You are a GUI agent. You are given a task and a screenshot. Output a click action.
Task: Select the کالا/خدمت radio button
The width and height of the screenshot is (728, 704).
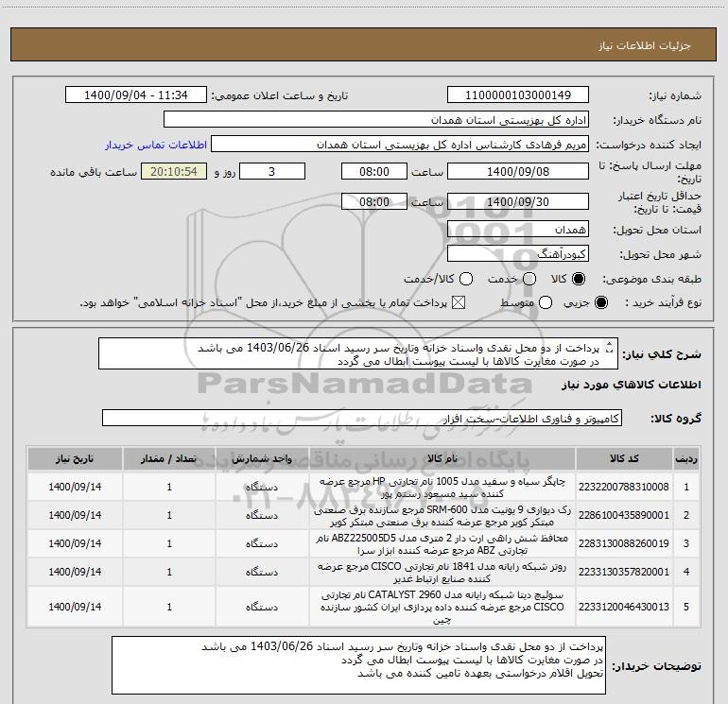(x=466, y=279)
